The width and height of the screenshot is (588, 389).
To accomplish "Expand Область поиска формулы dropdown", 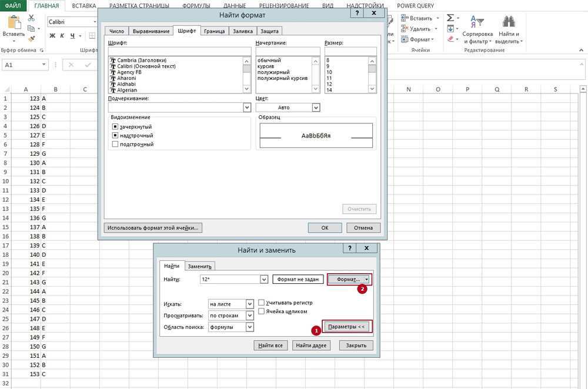I will pos(250,327).
